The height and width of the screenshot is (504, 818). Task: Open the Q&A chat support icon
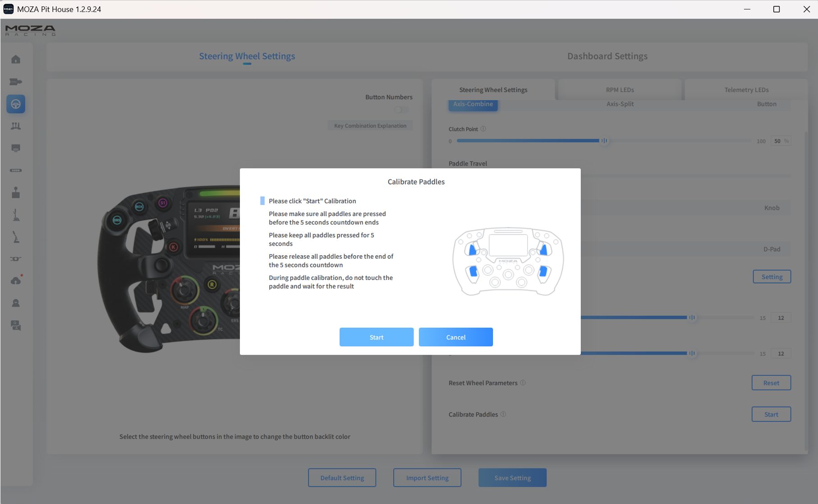(16, 325)
